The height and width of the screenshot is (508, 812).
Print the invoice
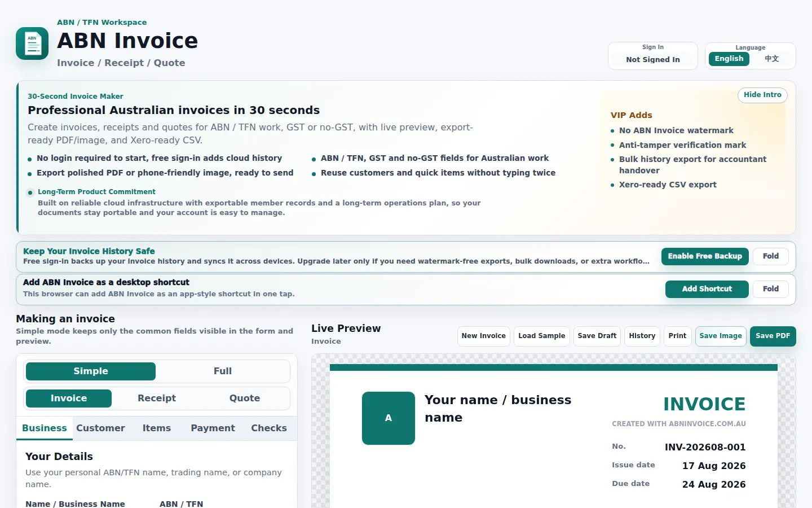tap(677, 336)
